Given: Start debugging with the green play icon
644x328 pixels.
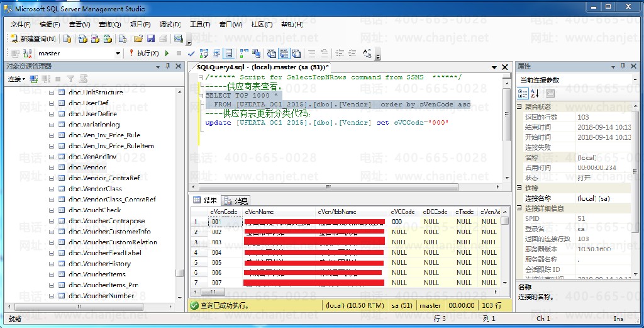Looking at the screenshot, I should click(x=167, y=53).
